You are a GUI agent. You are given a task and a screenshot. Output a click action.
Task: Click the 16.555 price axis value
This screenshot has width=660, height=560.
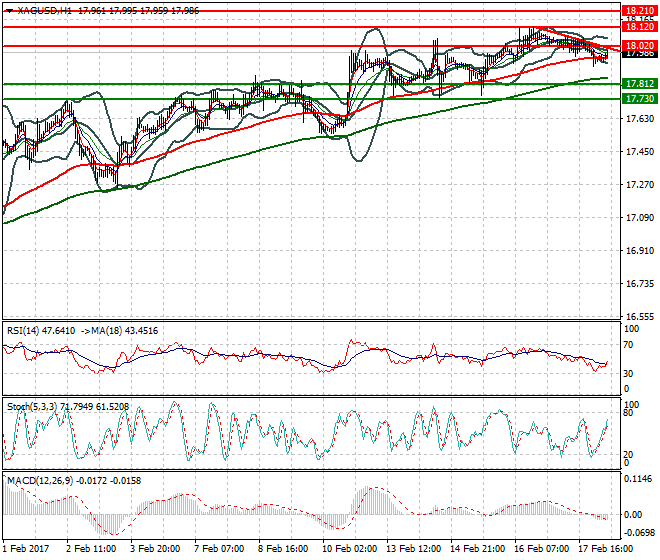click(x=640, y=317)
